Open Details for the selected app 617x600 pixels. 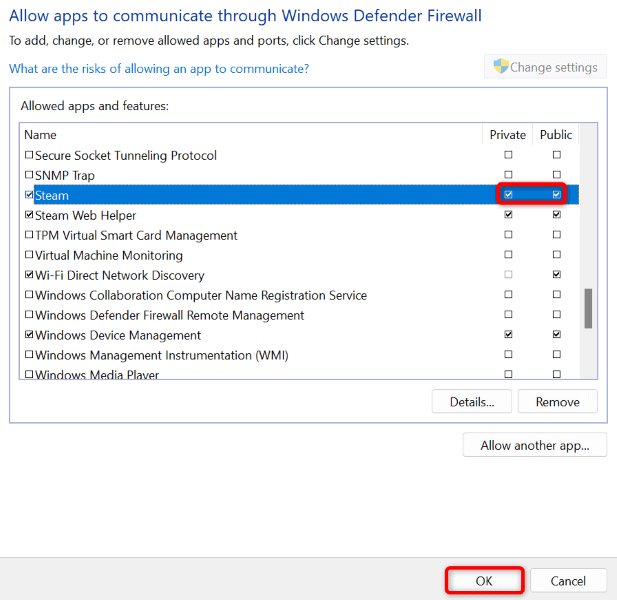[x=472, y=402]
